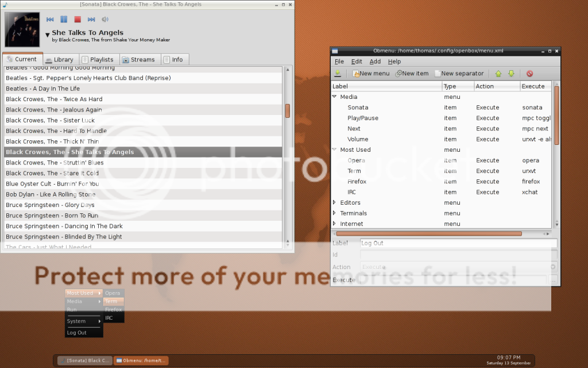This screenshot has width=588, height=368.
Task: Open the File menu in Obmenu
Action: coord(339,62)
